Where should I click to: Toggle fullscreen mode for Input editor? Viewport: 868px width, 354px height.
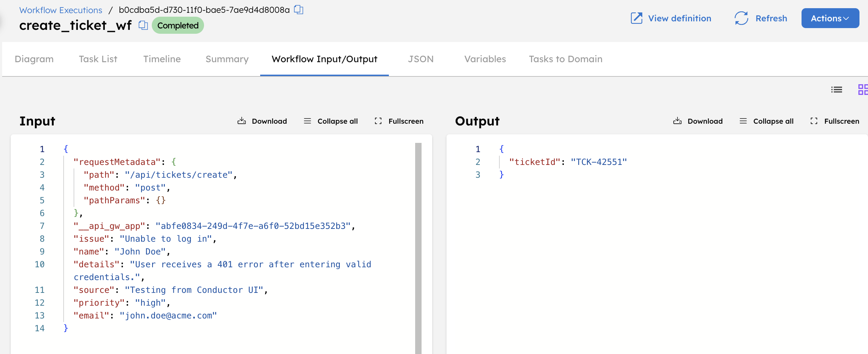click(399, 121)
